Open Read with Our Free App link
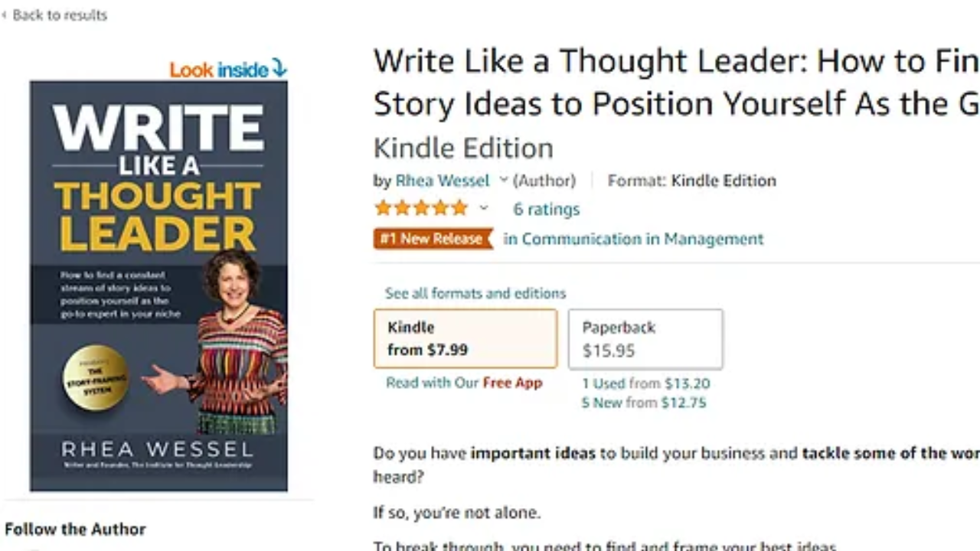 click(x=464, y=383)
